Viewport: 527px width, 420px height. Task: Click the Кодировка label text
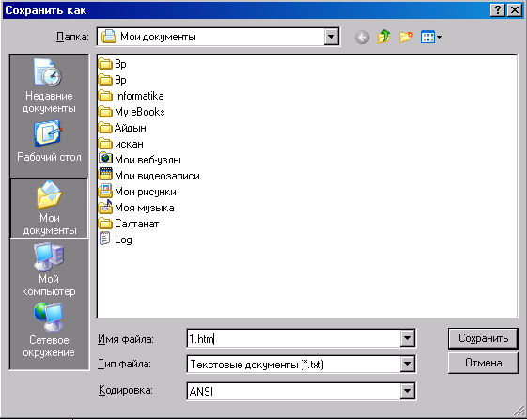tap(125, 391)
